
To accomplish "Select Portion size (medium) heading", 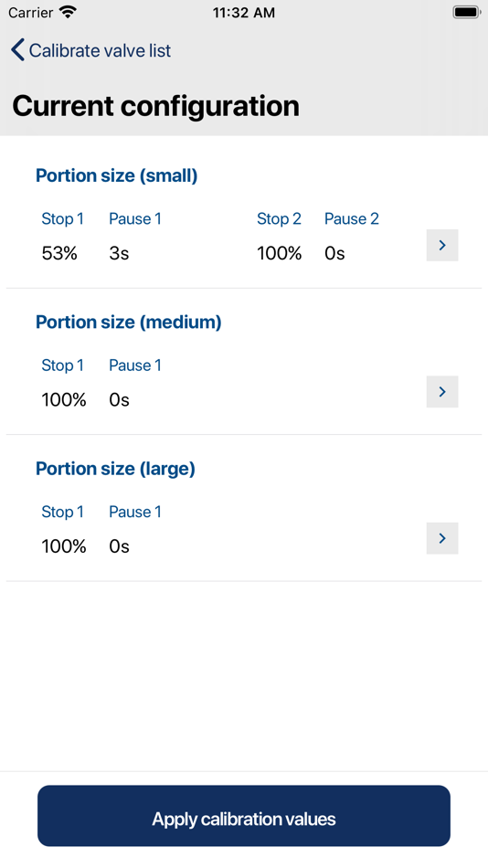I will [129, 322].
